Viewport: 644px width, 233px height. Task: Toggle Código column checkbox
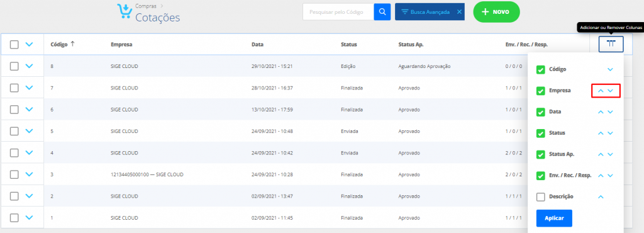[540, 70]
